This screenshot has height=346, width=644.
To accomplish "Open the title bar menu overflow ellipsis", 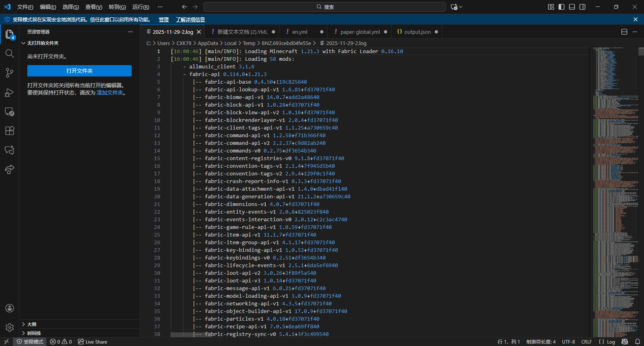I will click(x=160, y=7).
